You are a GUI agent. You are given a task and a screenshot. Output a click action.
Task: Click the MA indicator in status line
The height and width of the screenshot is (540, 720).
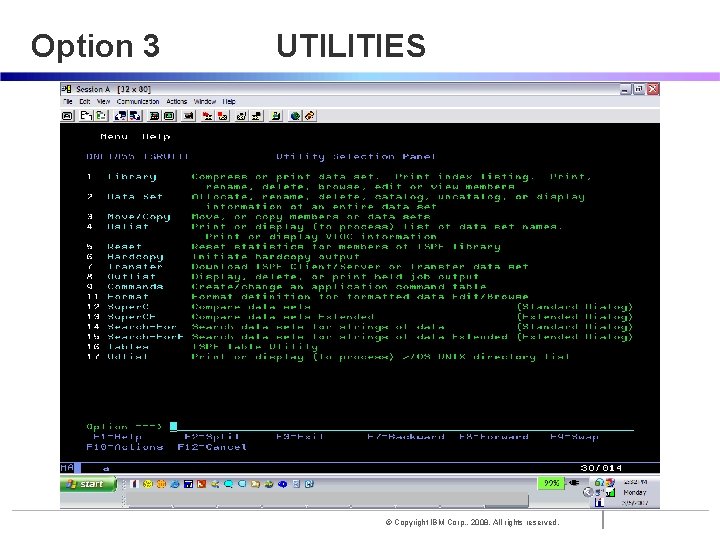click(x=67, y=467)
